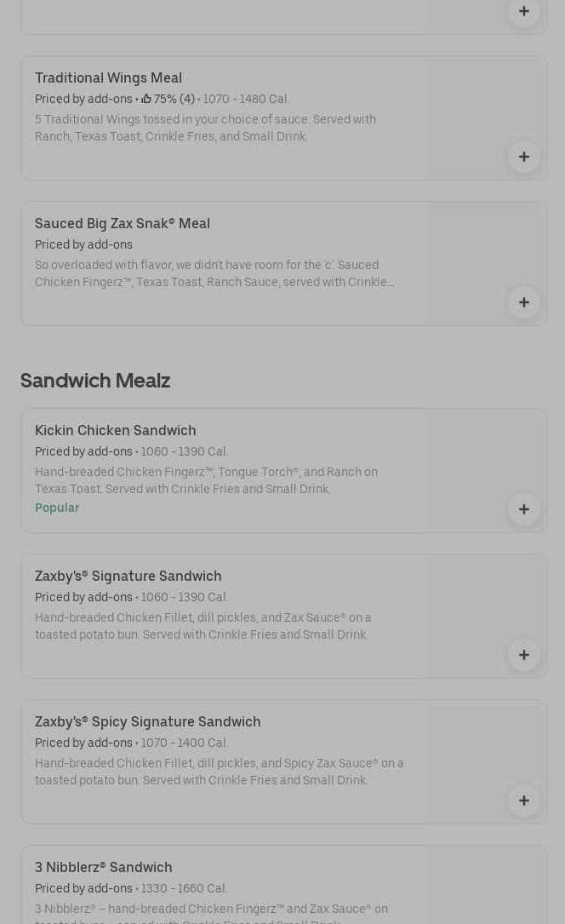Select Kickin Chicken Sandwich item name
This screenshot has width=565, height=924.
115,430
